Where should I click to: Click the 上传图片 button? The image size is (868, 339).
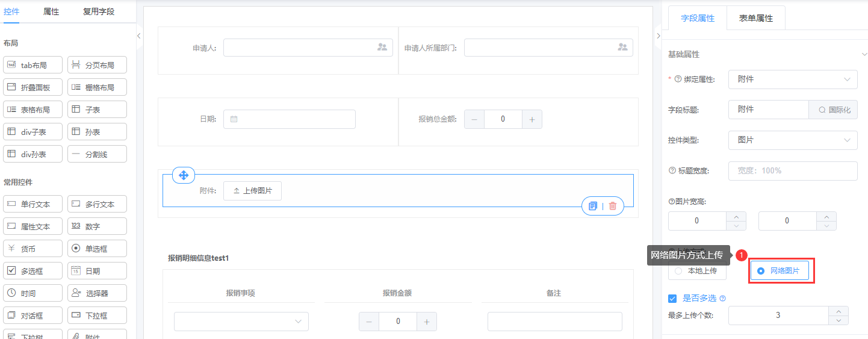(252, 190)
